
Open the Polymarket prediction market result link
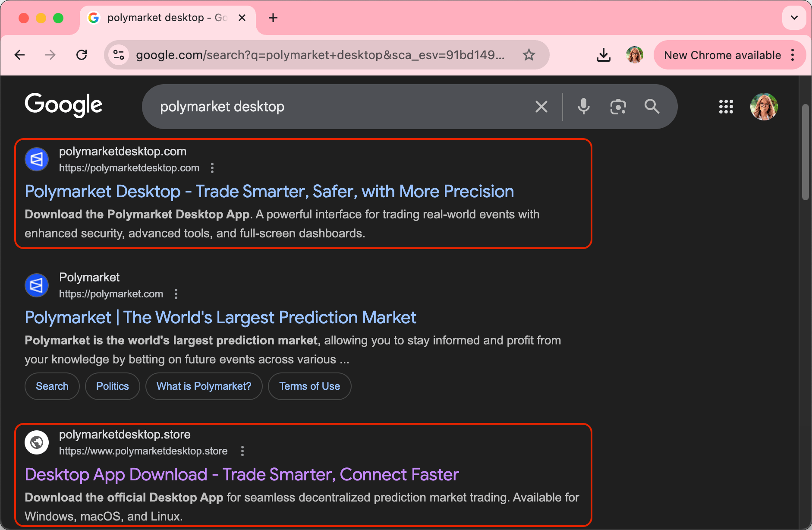(x=220, y=317)
